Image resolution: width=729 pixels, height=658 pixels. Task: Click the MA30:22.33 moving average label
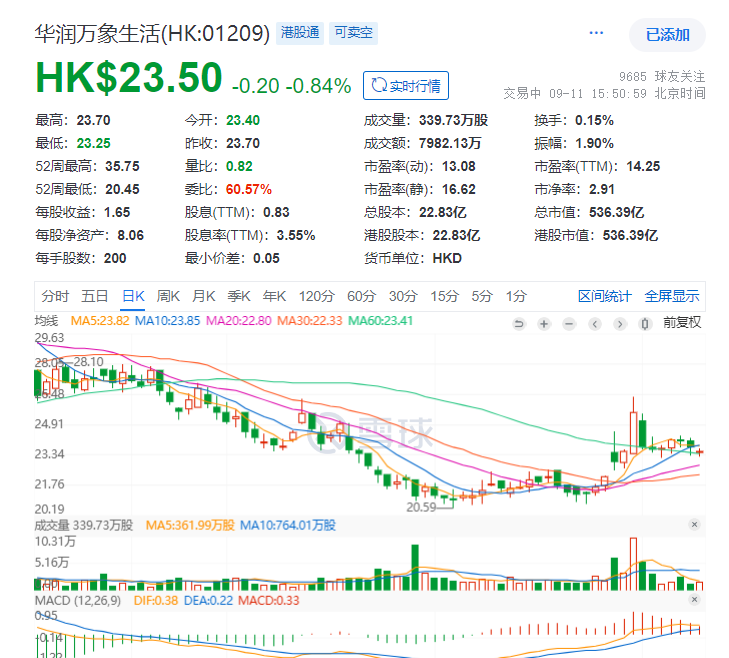pos(310,321)
